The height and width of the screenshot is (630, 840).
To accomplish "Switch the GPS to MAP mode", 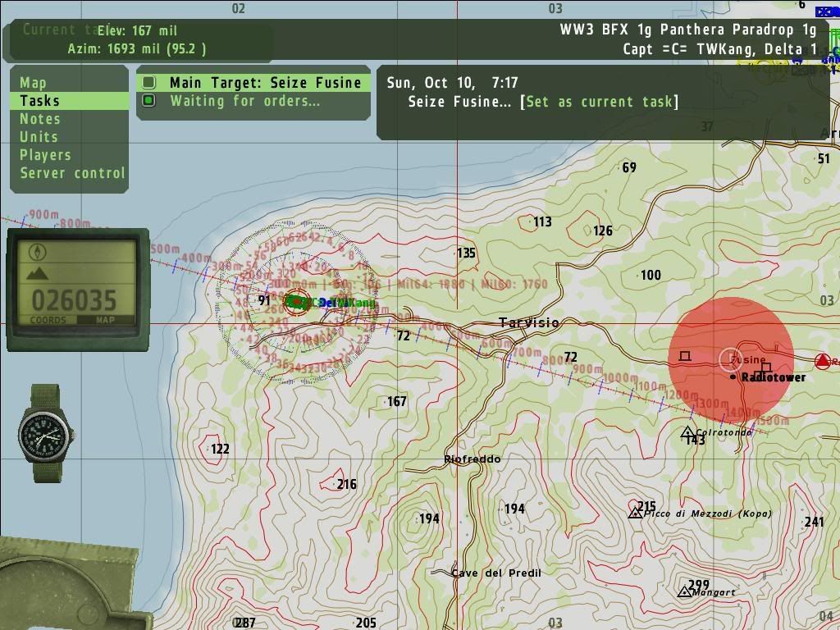I will click(x=105, y=321).
